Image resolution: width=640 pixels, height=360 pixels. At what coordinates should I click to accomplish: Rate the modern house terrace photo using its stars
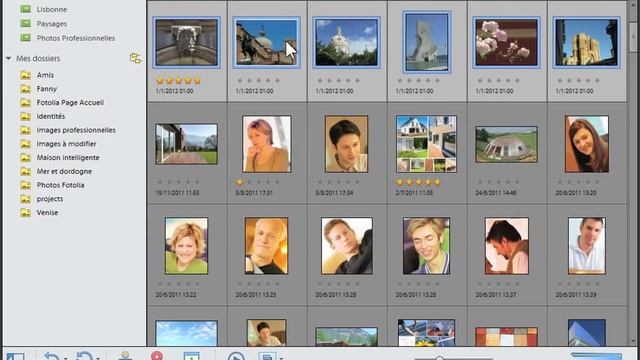178,182
